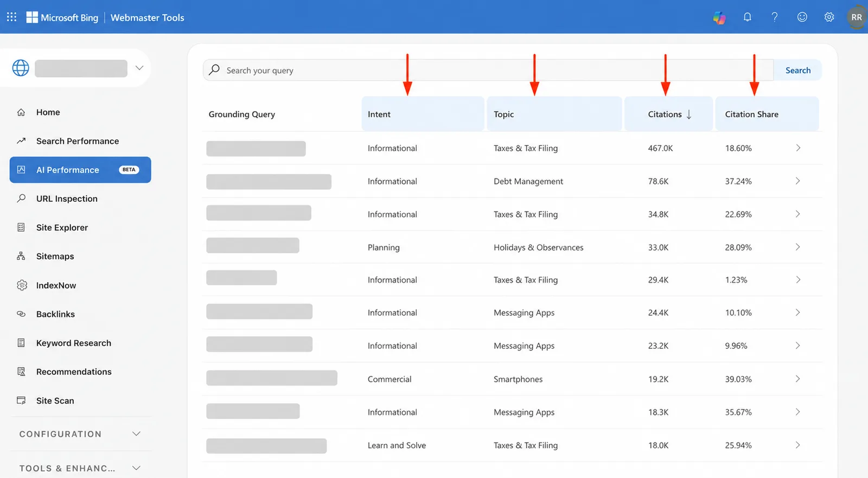Click the Site Explorer icon

(x=21, y=227)
